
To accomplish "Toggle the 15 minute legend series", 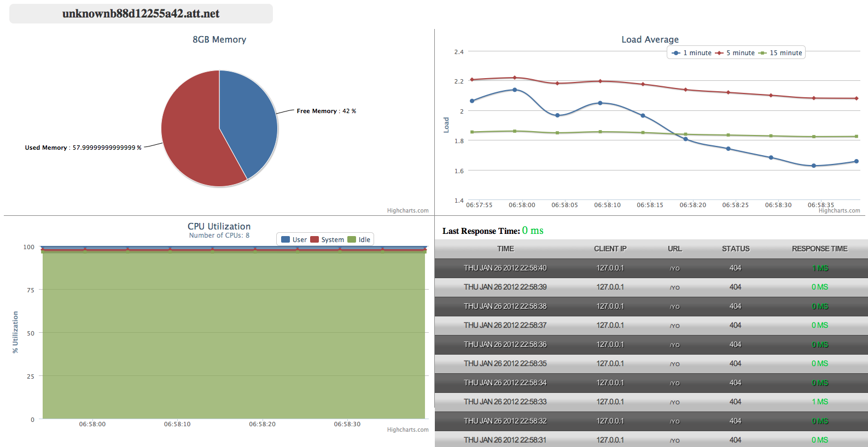I will coord(780,53).
